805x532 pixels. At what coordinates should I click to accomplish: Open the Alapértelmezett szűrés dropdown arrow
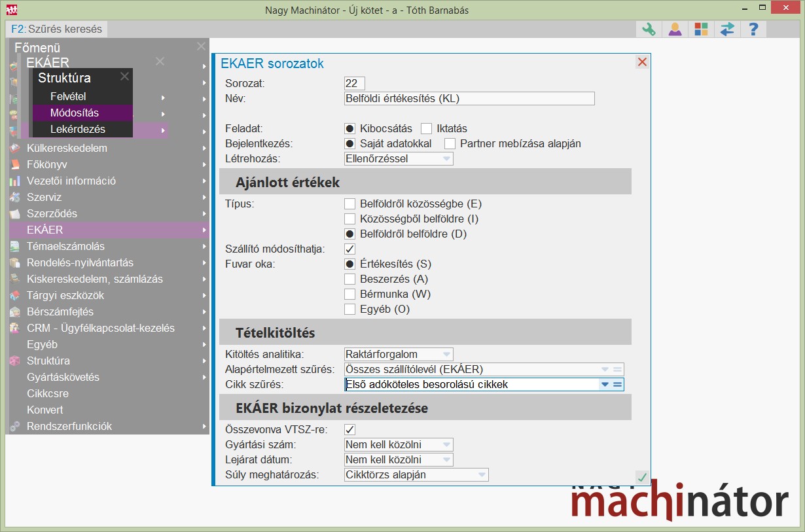pyautogui.click(x=605, y=369)
